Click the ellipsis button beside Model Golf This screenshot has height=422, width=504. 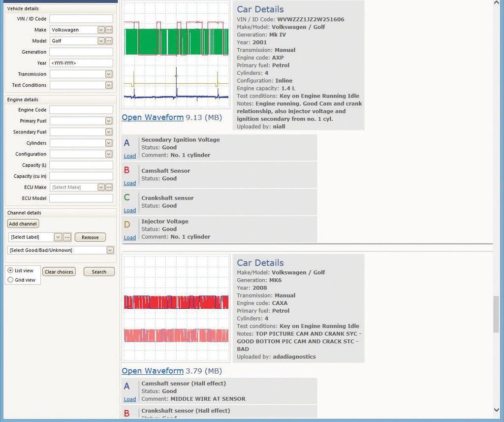(x=109, y=41)
